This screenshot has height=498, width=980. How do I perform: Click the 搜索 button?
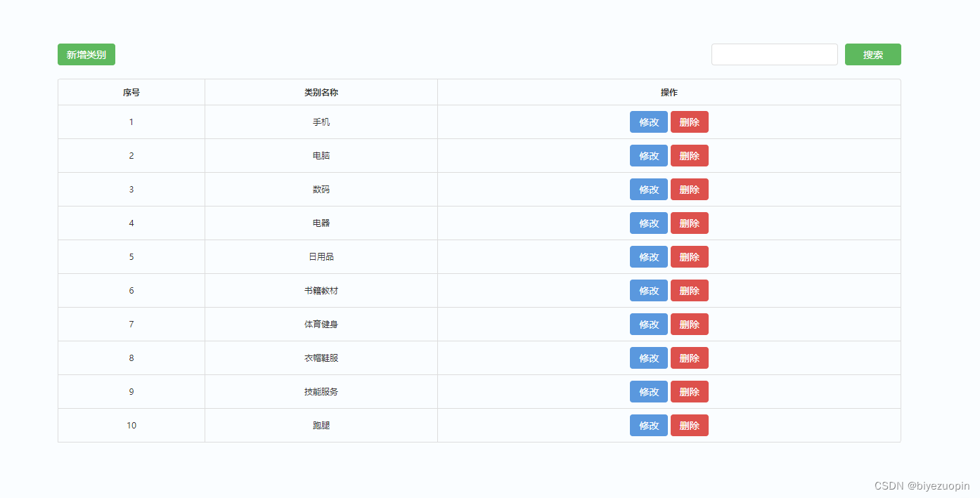872,54
